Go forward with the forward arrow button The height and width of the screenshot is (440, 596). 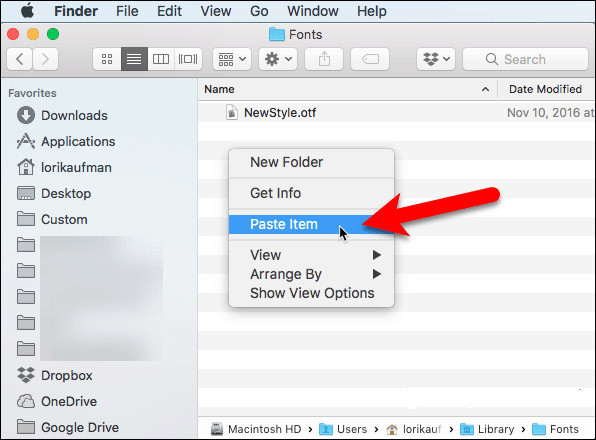pos(45,59)
